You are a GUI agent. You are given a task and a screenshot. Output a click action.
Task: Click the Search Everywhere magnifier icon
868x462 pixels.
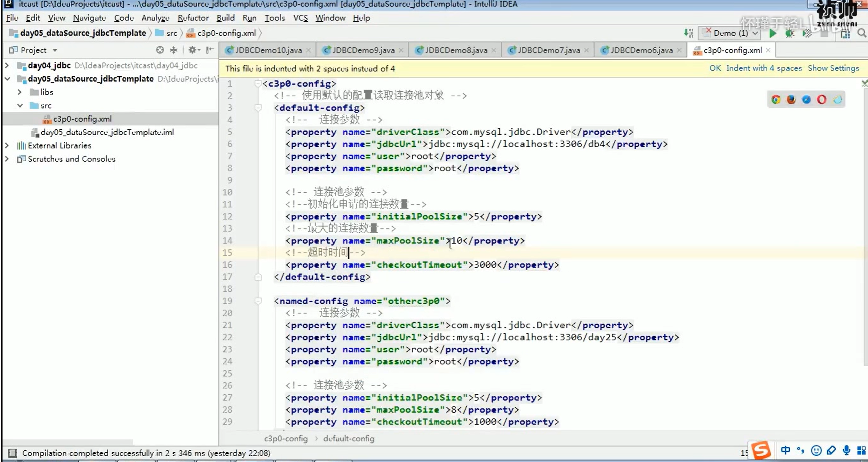[x=861, y=33]
